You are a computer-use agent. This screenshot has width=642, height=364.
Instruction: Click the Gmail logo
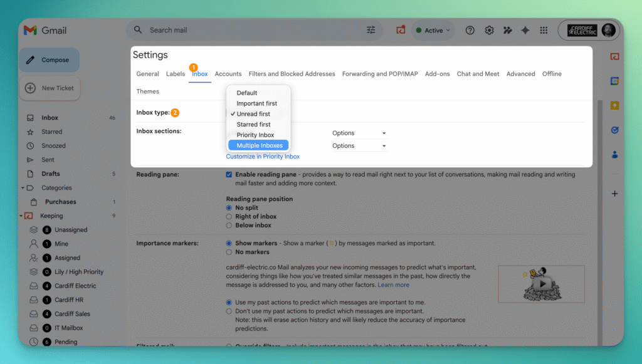pyautogui.click(x=45, y=30)
